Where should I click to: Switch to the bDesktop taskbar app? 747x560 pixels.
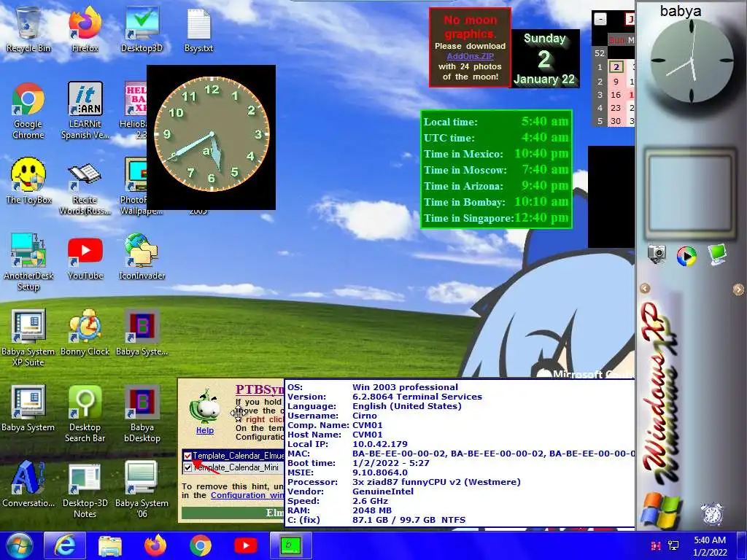click(291, 545)
